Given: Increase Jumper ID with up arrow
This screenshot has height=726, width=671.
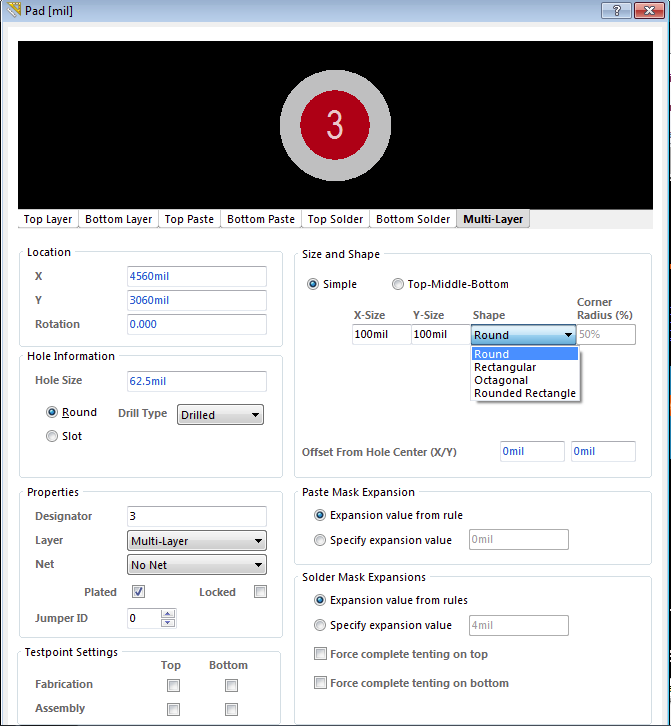Looking at the screenshot, I should [x=168, y=614].
